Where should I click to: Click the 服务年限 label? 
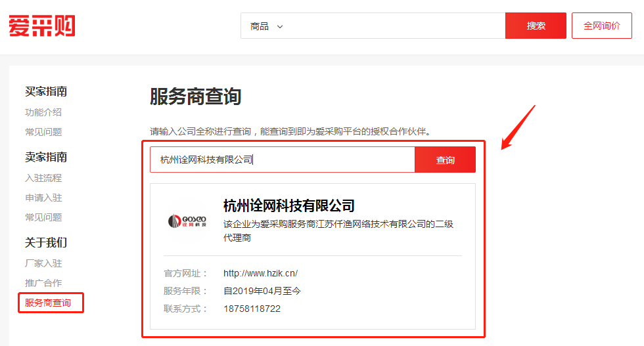point(185,291)
